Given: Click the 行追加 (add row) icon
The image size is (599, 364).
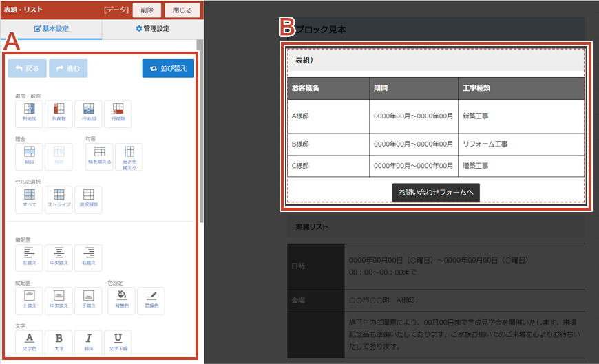Looking at the screenshot, I should [x=88, y=112].
